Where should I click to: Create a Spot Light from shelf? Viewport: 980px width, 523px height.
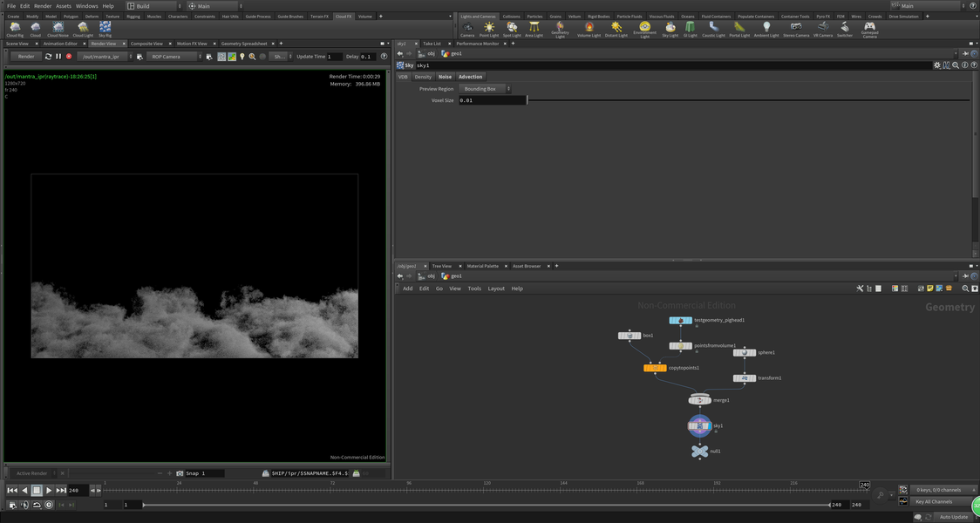(x=512, y=29)
